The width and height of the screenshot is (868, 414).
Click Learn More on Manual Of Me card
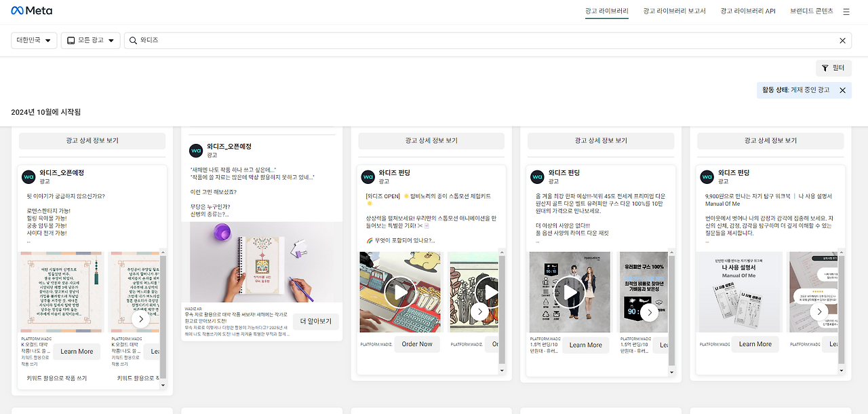click(755, 344)
